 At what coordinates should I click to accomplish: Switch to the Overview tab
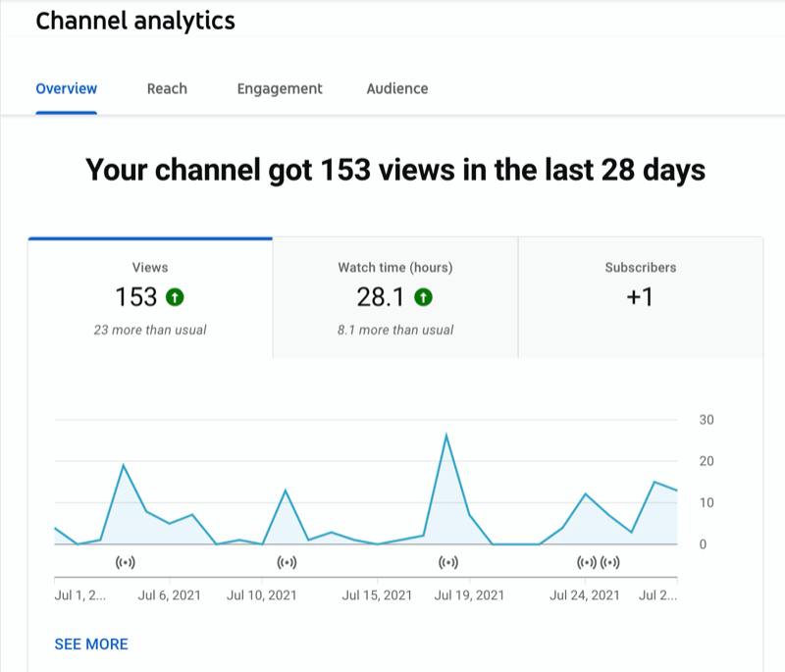pos(67,88)
